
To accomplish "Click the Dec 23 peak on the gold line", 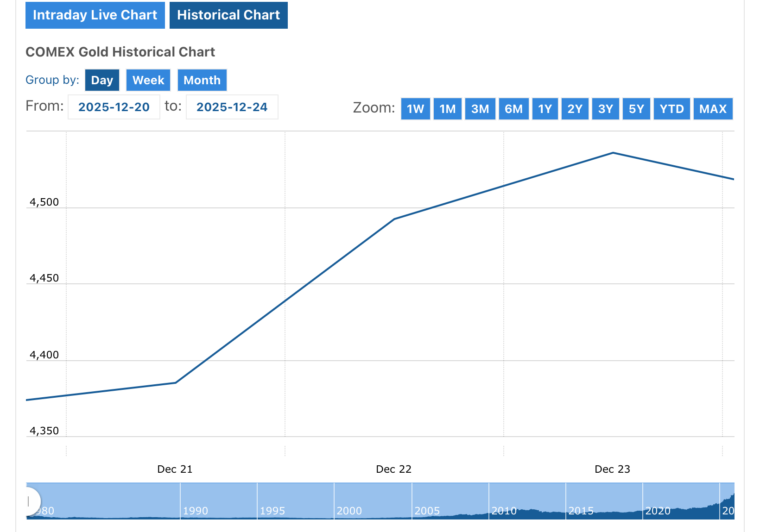I will [613, 153].
